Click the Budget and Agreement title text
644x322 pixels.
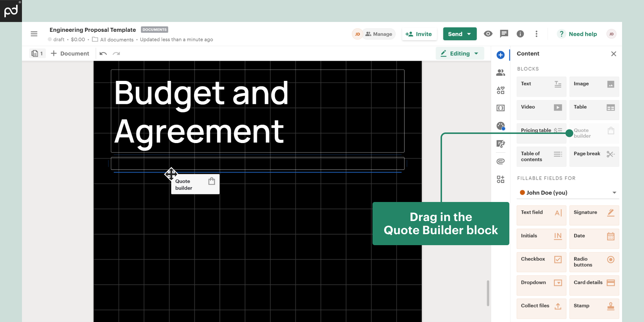point(201,112)
